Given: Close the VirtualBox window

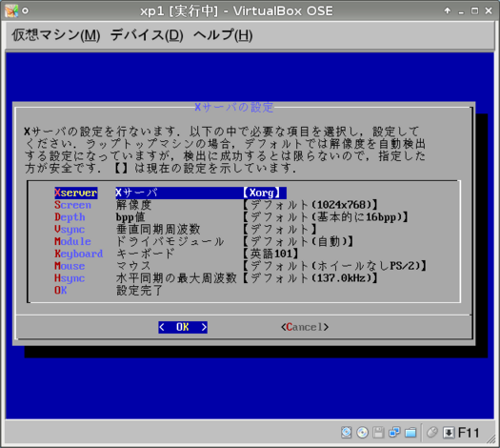Looking at the screenshot, I should [489, 10].
